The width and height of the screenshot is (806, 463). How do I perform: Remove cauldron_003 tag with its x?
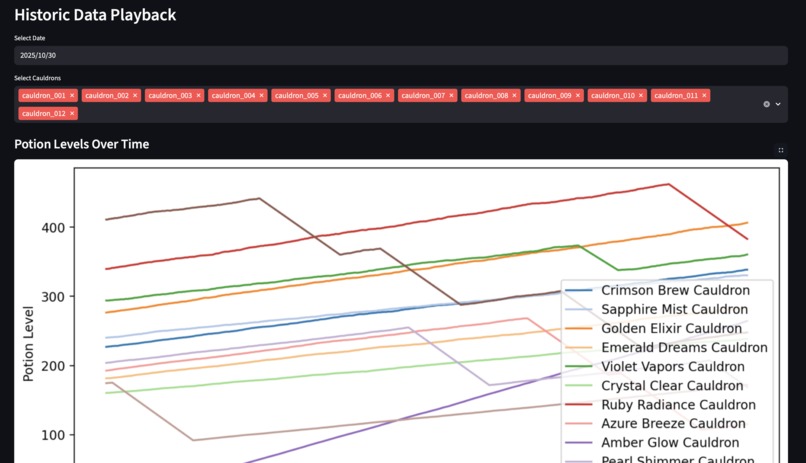tap(198, 96)
